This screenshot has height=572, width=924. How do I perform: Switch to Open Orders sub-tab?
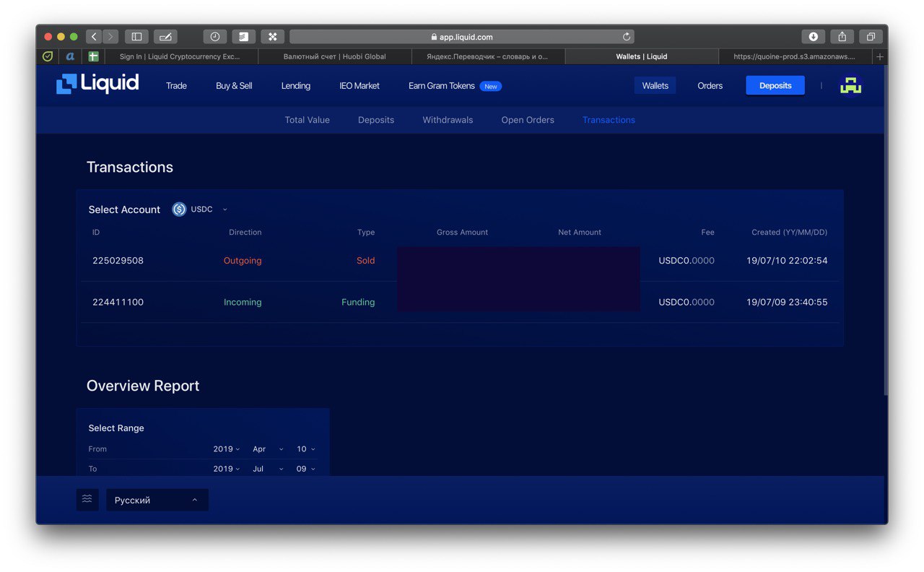pyautogui.click(x=528, y=120)
